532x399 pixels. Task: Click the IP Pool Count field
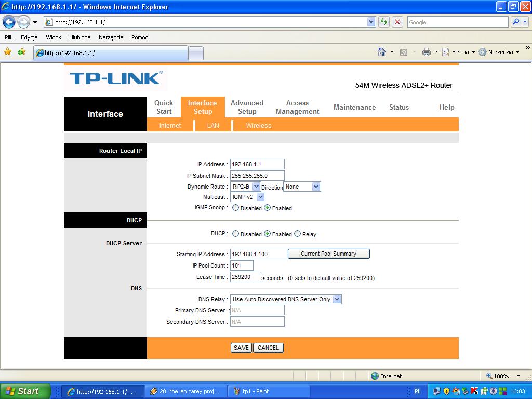(x=242, y=265)
